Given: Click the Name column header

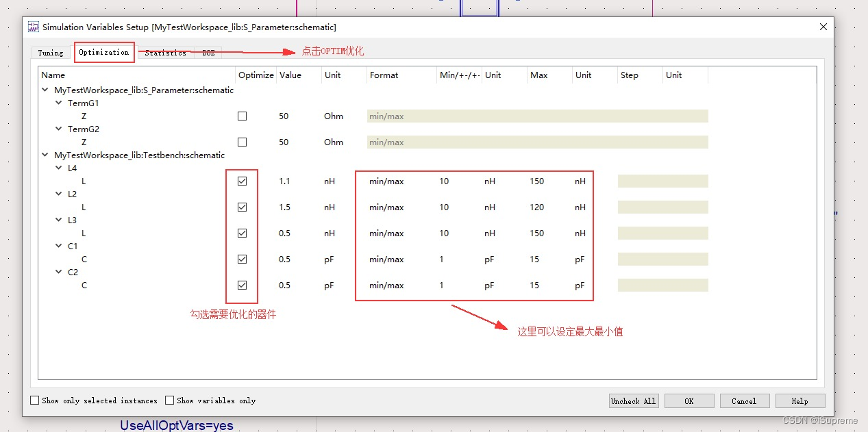Looking at the screenshot, I should [137, 75].
